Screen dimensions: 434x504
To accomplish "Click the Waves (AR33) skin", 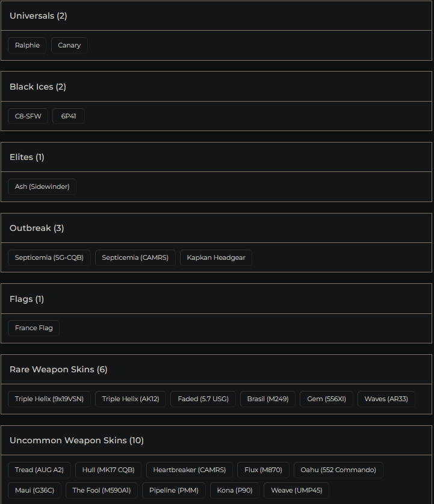I will [x=386, y=398].
